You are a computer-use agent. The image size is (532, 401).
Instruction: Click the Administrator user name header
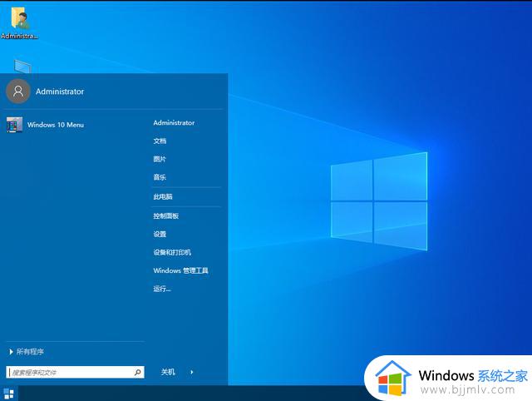click(60, 92)
